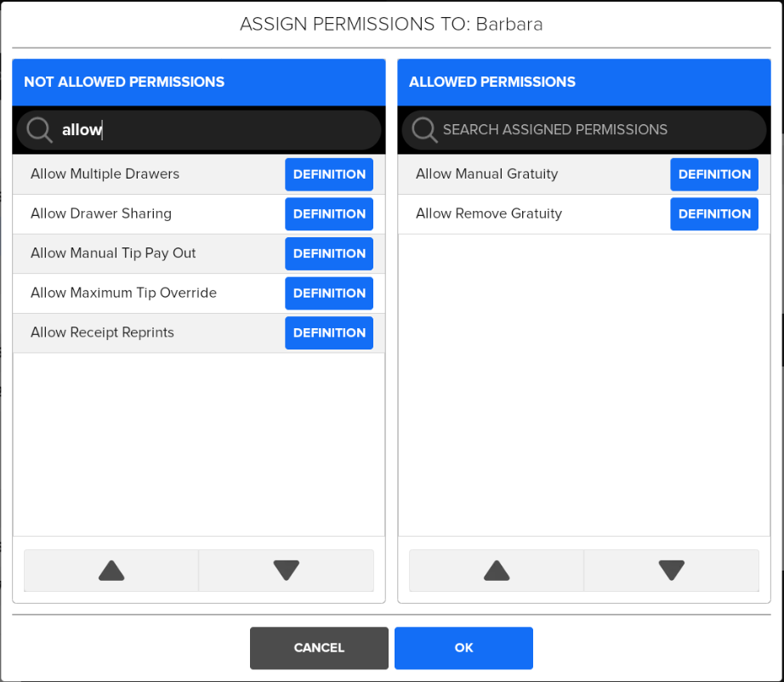Click the up arrow under Not Allowed list
This screenshot has height=682, width=784.
[111, 571]
